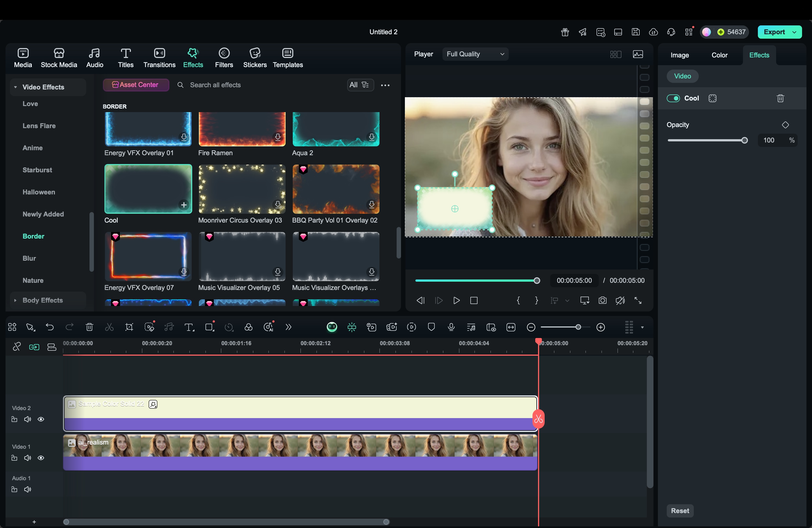This screenshot has height=528, width=812.
Task: Add Opacity keyframe with the diamond icon
Action: [x=785, y=125]
